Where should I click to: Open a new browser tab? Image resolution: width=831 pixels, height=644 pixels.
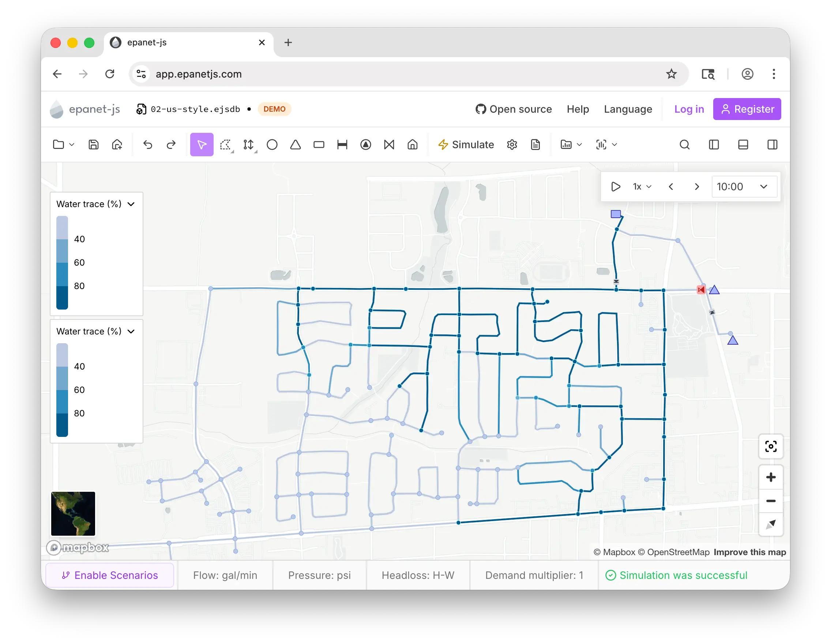288,42
